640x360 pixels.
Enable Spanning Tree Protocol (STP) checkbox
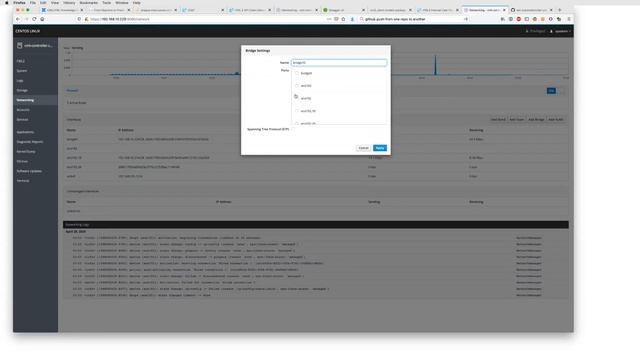click(x=293, y=129)
